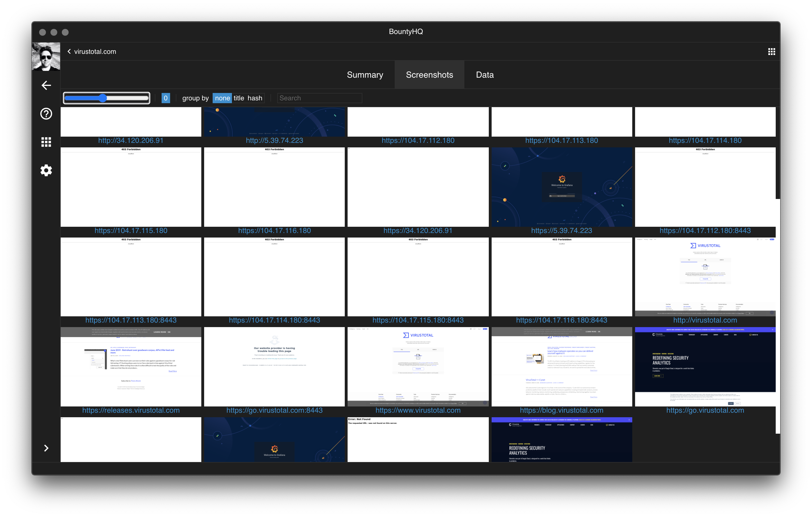Select the Screenshots tab
This screenshot has width=812, height=517.
pyautogui.click(x=429, y=75)
